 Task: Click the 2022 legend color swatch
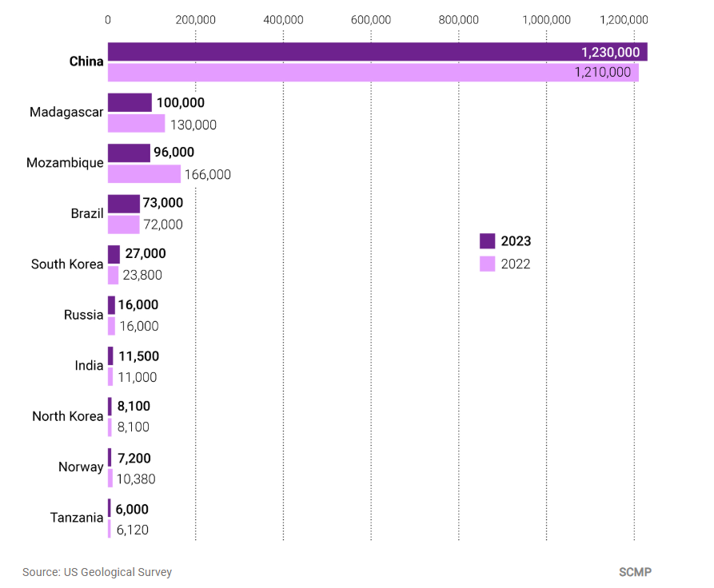[x=487, y=264]
